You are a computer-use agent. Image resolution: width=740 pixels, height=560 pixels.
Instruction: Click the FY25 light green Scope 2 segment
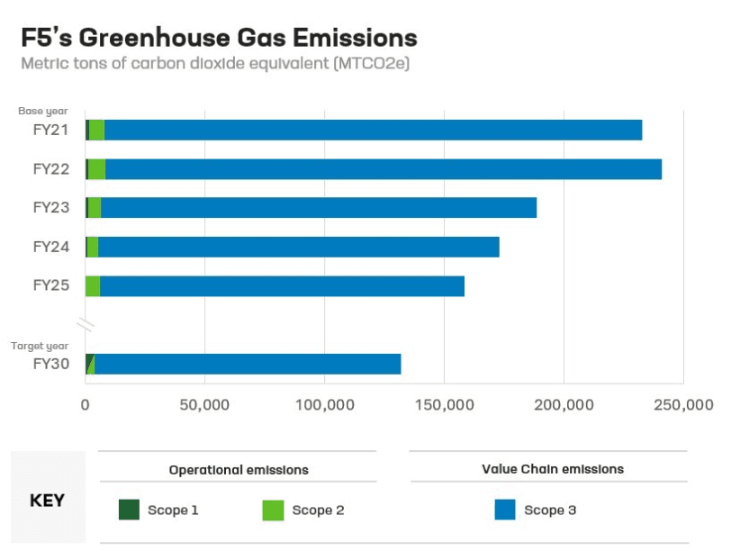(x=93, y=286)
